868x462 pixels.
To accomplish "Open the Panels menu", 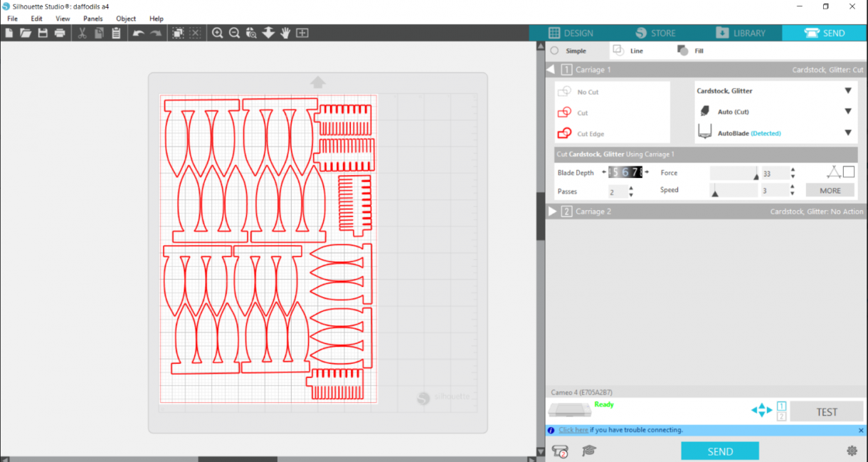I will (92, 19).
